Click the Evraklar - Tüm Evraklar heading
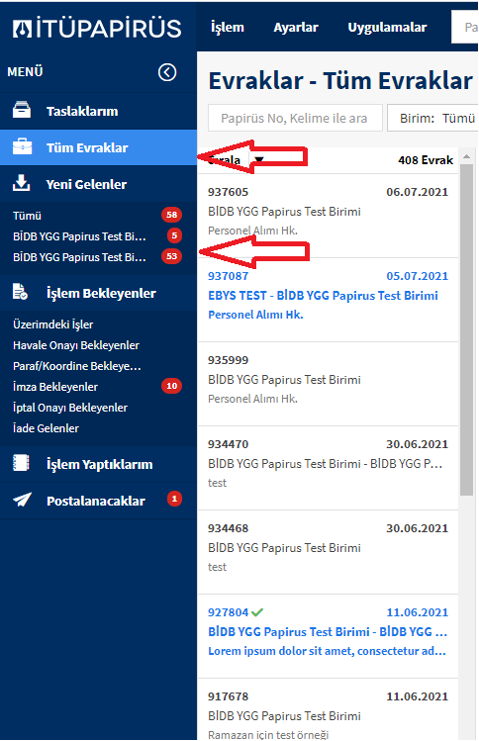Screen dimensions: 479x741 [x=341, y=81]
